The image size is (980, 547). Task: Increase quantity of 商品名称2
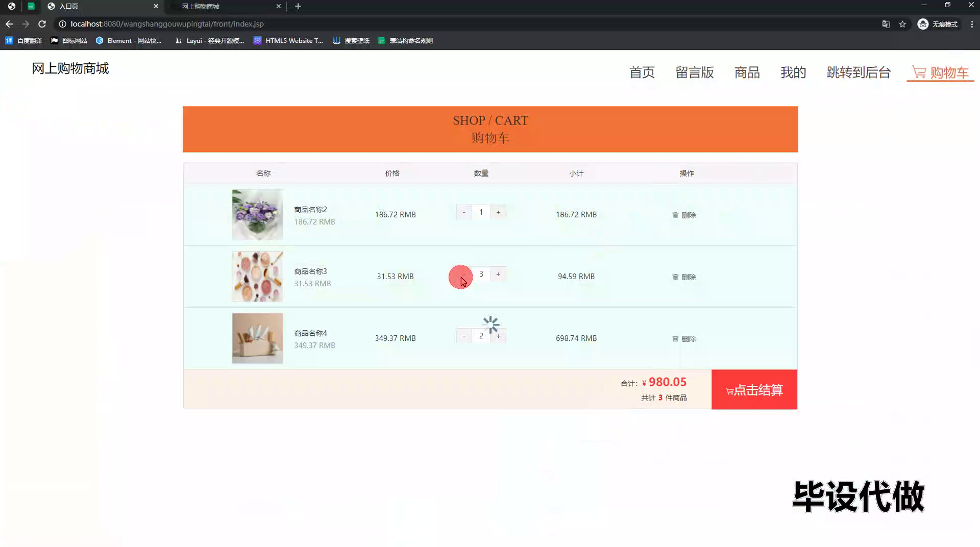(498, 212)
